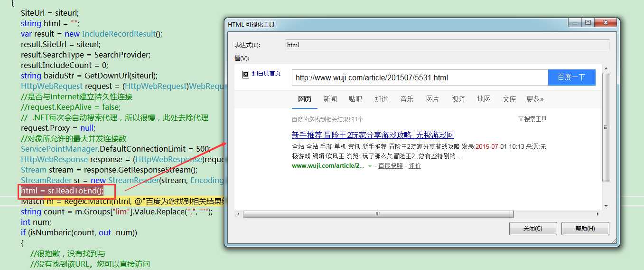Click the 到百度首页 link
The width and height of the screenshot is (644, 270).
pos(266,74)
